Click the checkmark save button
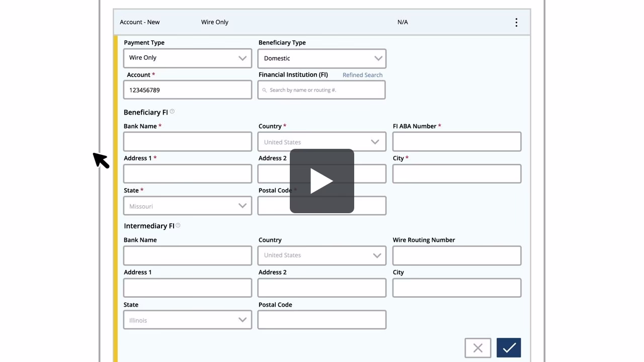The width and height of the screenshot is (644, 362). (x=508, y=347)
